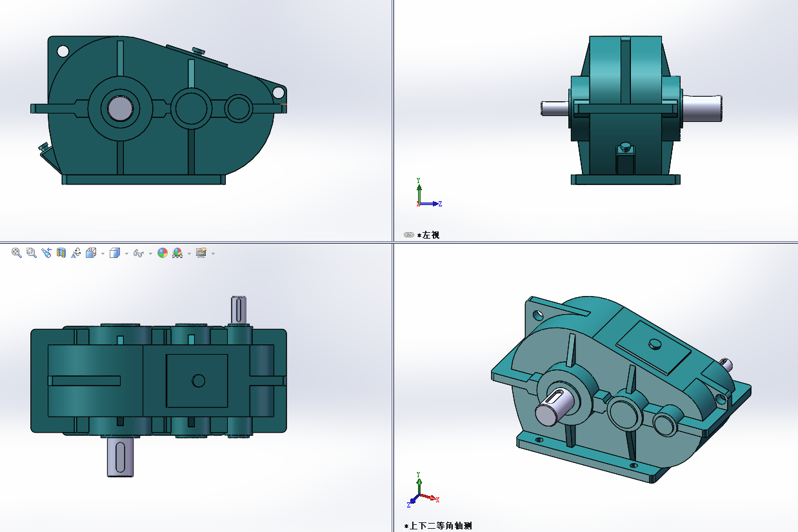Select the inspection cover plate in isometric view
The height and width of the screenshot is (532, 798).
tap(653, 346)
